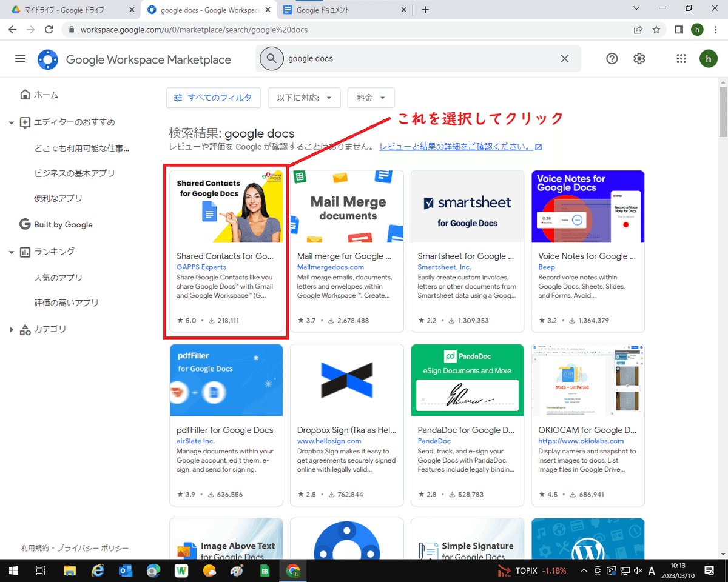Click the search magnifier icon
Viewport: 728px width, 582px height.
tap(271, 59)
